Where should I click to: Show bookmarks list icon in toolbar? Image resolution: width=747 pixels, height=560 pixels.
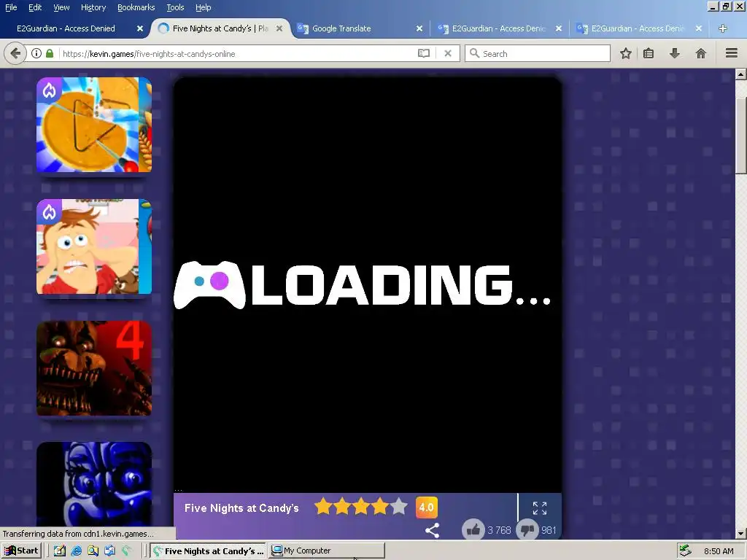click(649, 53)
